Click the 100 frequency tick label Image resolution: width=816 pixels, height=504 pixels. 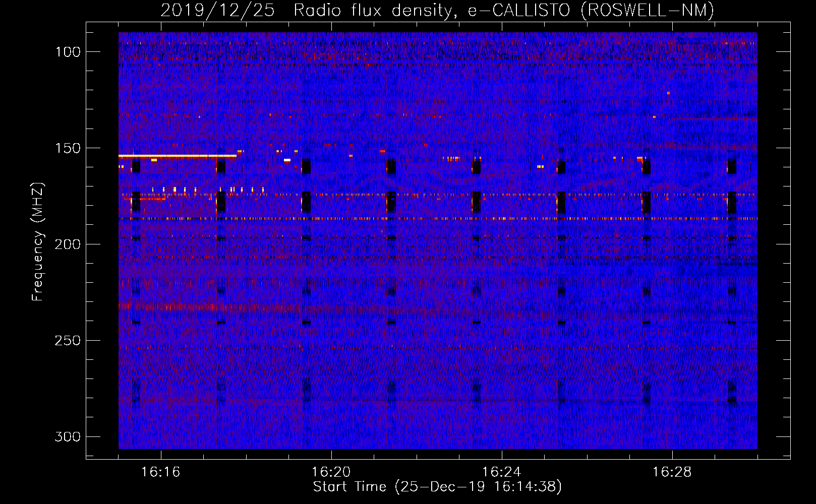coord(68,52)
